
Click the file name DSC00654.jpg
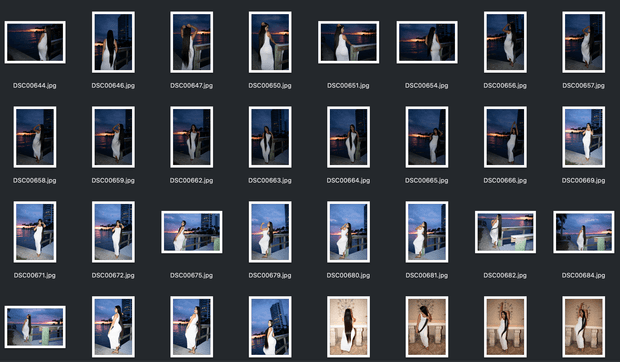click(427, 86)
